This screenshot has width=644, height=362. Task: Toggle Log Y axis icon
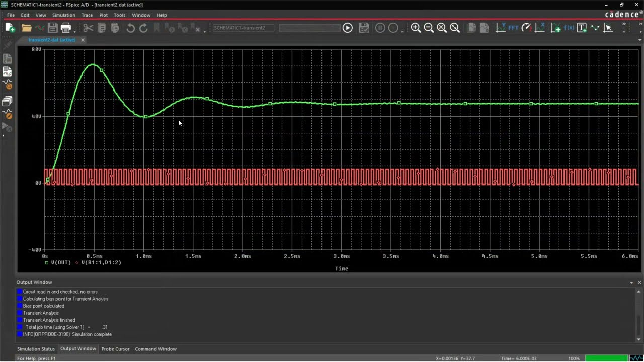tap(501, 28)
